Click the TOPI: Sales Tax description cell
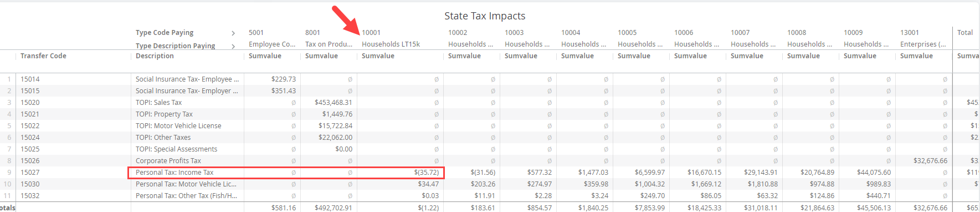This screenshot has height=212, width=980. click(x=158, y=103)
